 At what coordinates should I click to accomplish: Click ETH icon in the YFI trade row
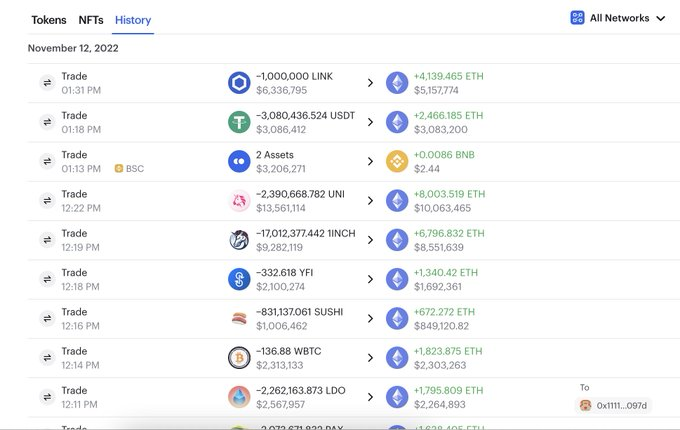[397, 279]
